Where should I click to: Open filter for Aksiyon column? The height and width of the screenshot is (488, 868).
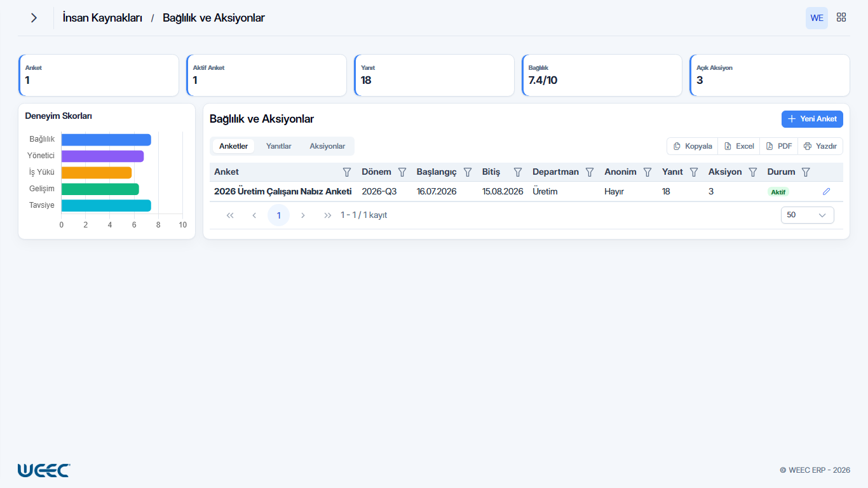[753, 172]
